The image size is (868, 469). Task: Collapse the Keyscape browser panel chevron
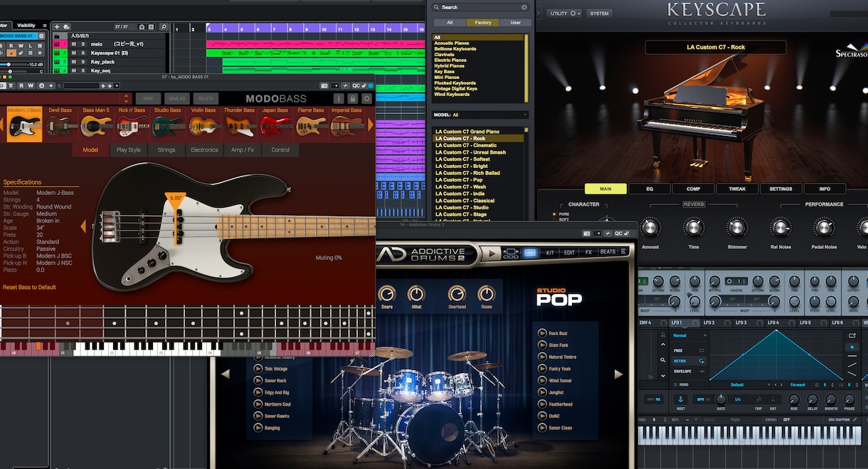pos(539,13)
